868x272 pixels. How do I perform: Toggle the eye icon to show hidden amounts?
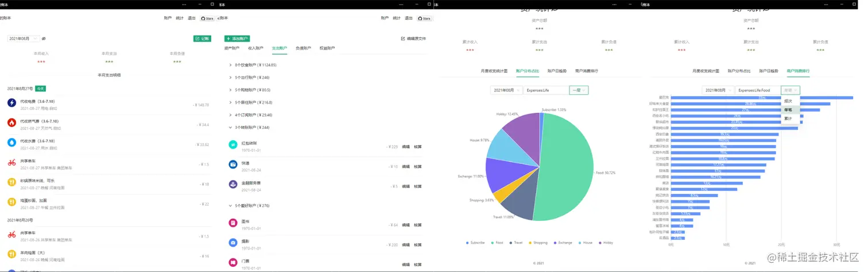[x=44, y=39]
